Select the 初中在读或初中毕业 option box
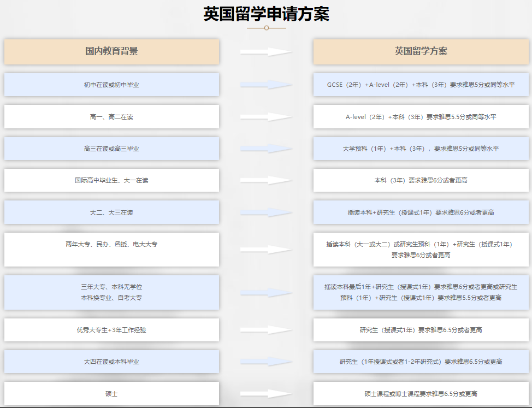 pos(111,85)
